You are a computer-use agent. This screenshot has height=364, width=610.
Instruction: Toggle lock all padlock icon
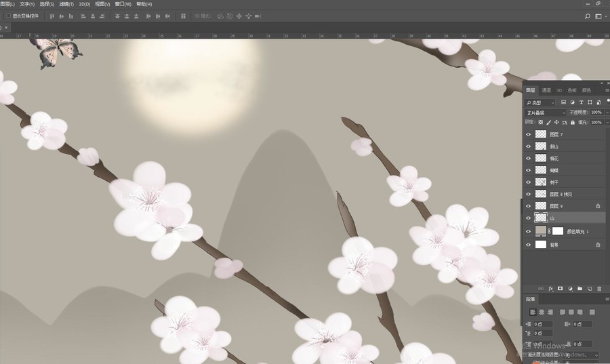coord(572,122)
